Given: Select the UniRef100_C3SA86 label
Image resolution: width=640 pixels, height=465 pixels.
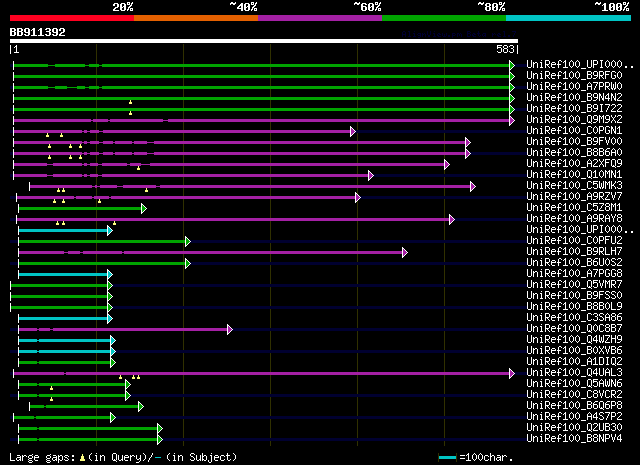Looking at the screenshot, I should point(574,318).
